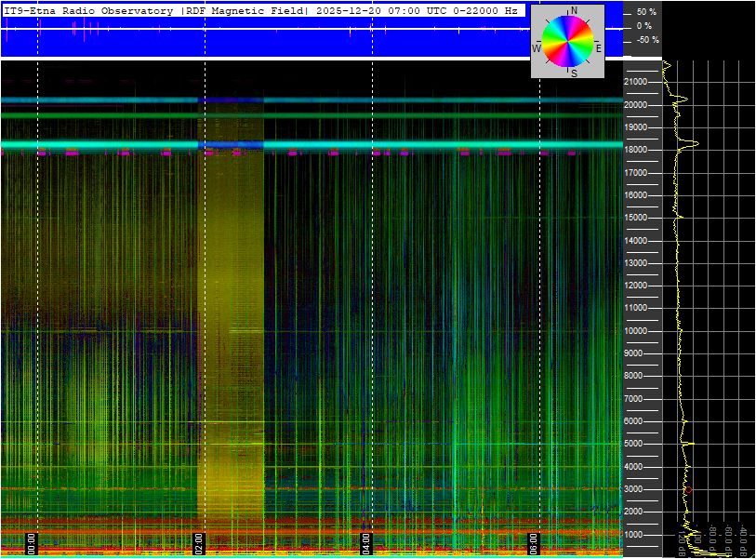Click the -50 % amplitude scale label
Screen dimensions: 756x559
(x=647, y=40)
